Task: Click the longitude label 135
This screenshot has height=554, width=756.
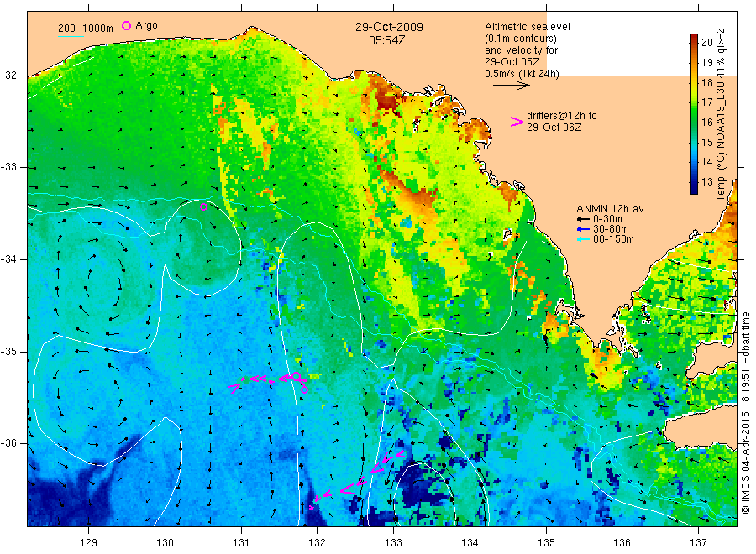Action: [x=546, y=543]
